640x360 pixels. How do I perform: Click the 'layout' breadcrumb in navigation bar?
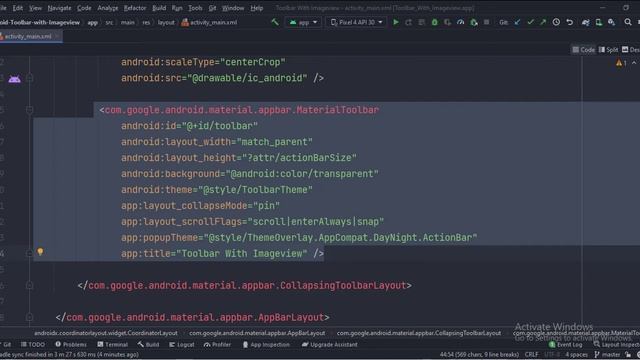coord(166,22)
